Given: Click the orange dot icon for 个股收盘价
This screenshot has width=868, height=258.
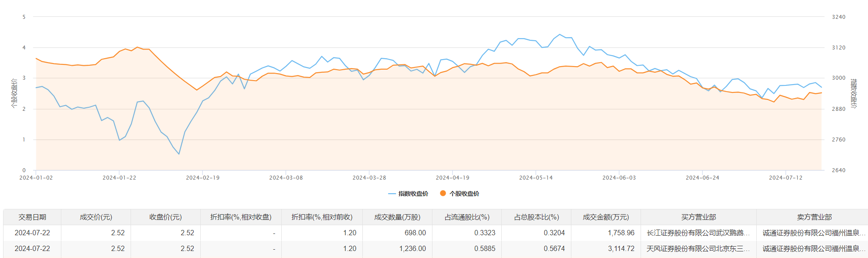Looking at the screenshot, I should click(443, 193).
